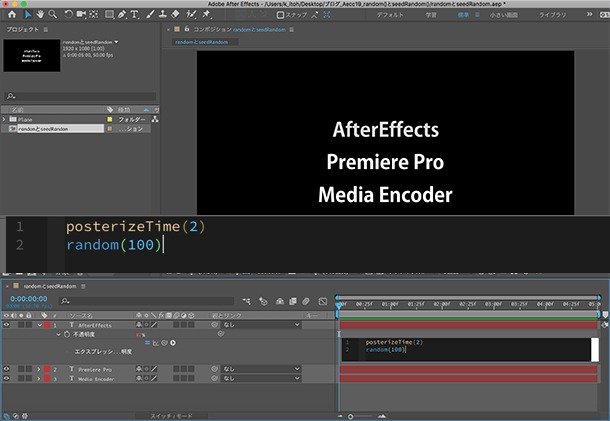Select the Puppet Pin tool

206,14
